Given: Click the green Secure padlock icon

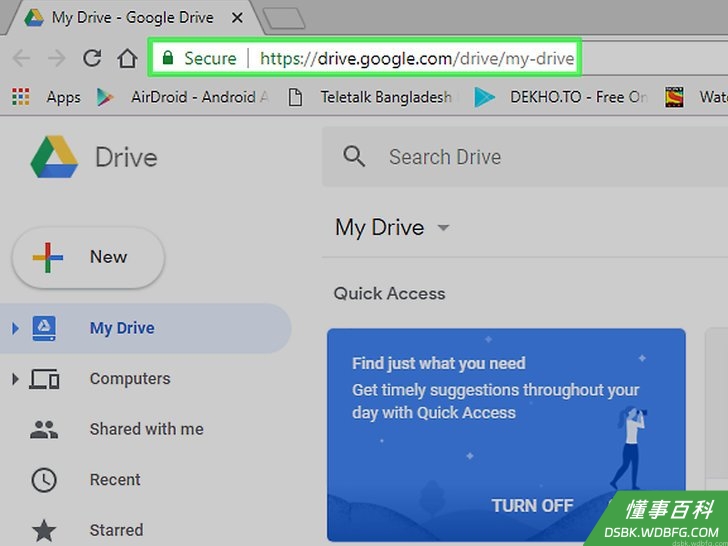Looking at the screenshot, I should pos(168,58).
